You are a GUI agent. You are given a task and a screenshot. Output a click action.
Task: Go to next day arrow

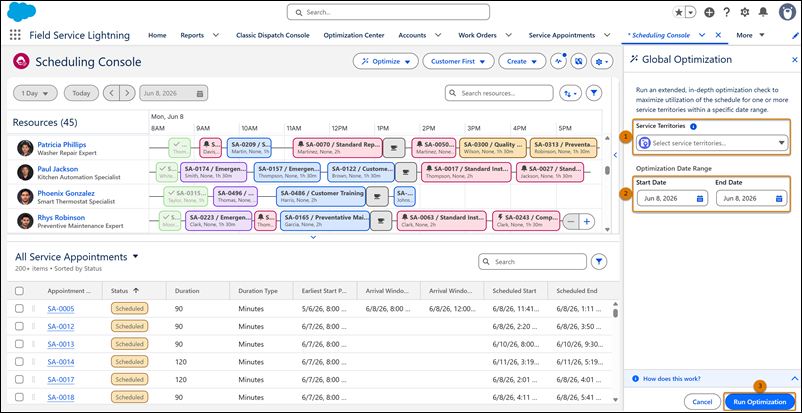[128, 93]
